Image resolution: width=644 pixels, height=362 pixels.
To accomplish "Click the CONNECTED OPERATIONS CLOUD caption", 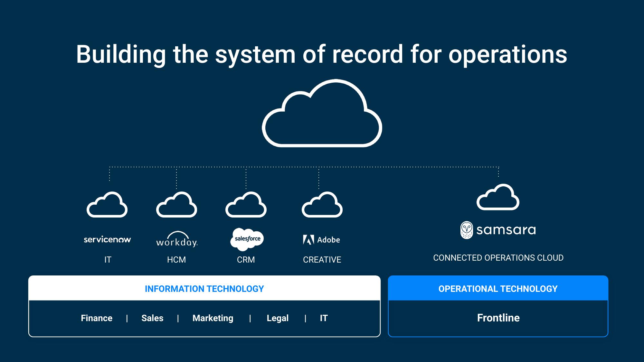I will click(498, 258).
